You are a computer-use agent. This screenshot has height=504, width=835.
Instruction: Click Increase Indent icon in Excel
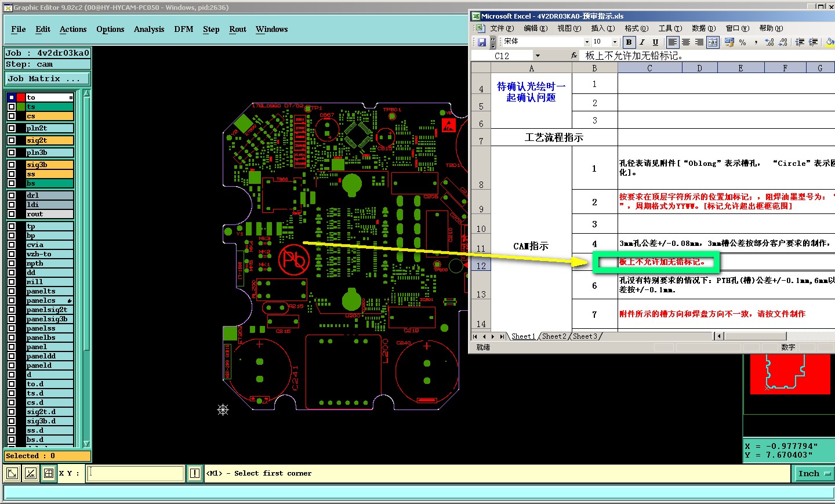pyautogui.click(x=813, y=42)
